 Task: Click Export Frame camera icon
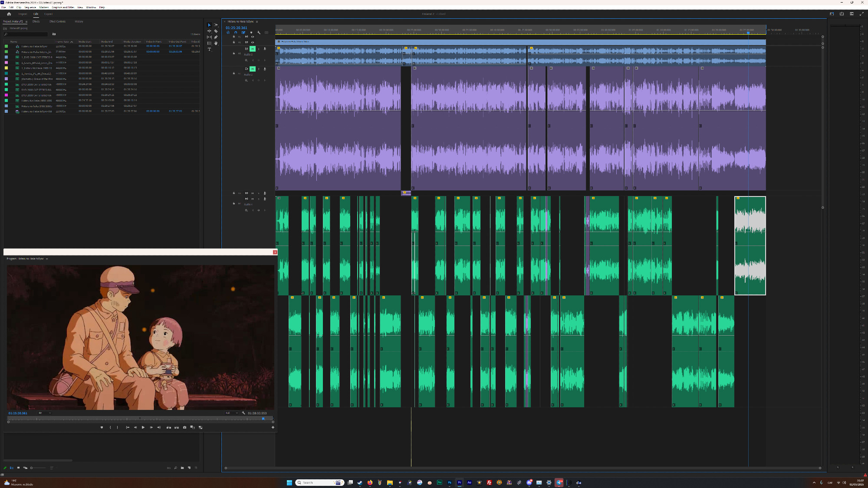(184, 427)
